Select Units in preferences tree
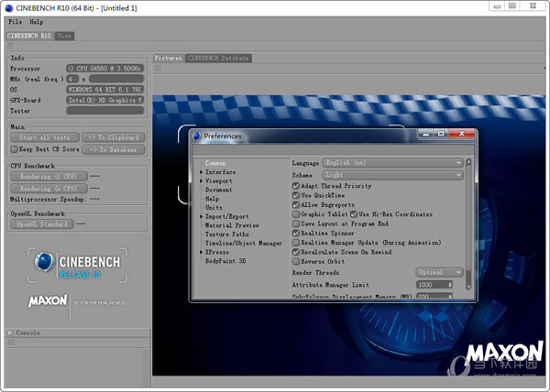The height and width of the screenshot is (392, 550). click(214, 208)
